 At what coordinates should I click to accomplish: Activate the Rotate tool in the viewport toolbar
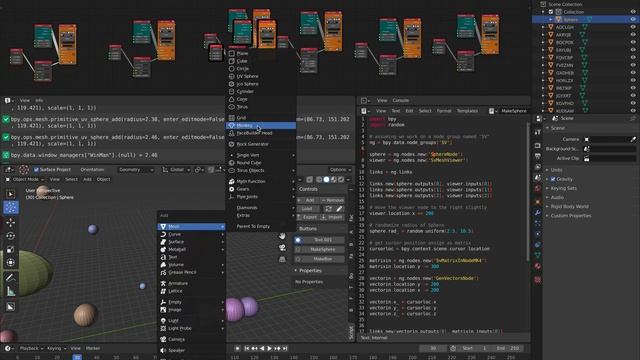click(x=11, y=236)
